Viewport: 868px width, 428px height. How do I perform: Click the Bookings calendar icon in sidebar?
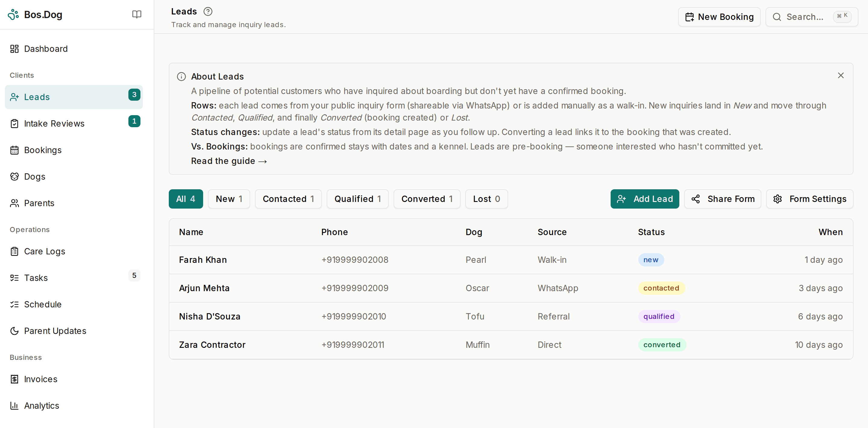14,150
